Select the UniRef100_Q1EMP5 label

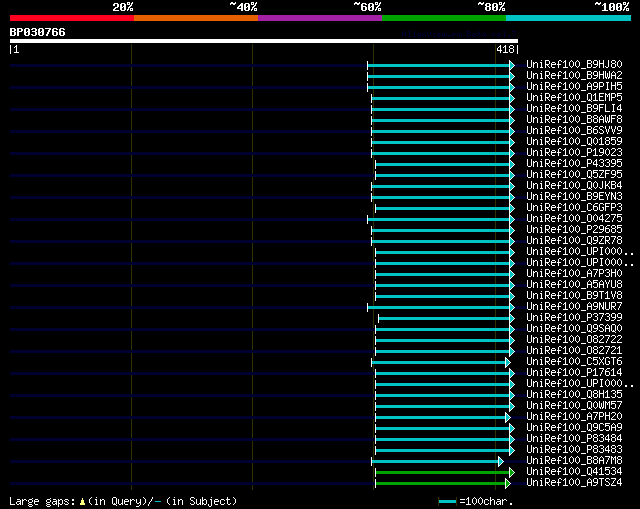click(574, 98)
